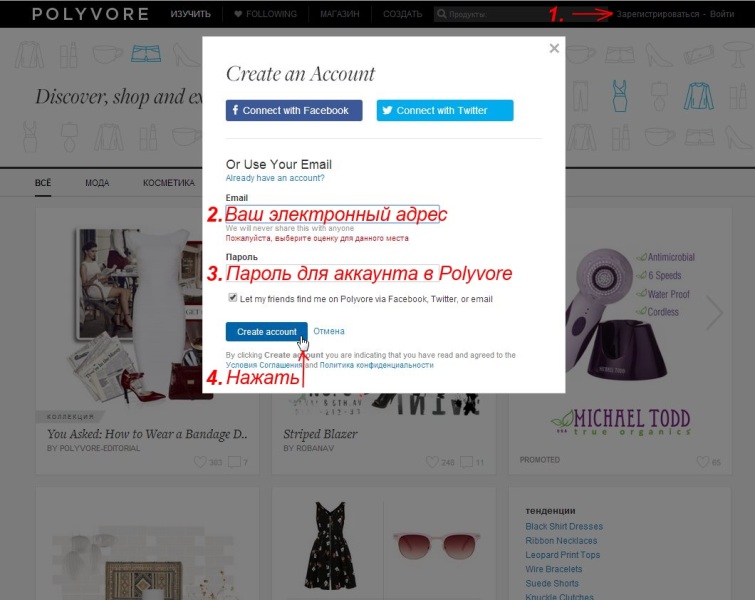
Task: Toggle 'Let my friends find me' checkbox
Action: click(x=233, y=298)
